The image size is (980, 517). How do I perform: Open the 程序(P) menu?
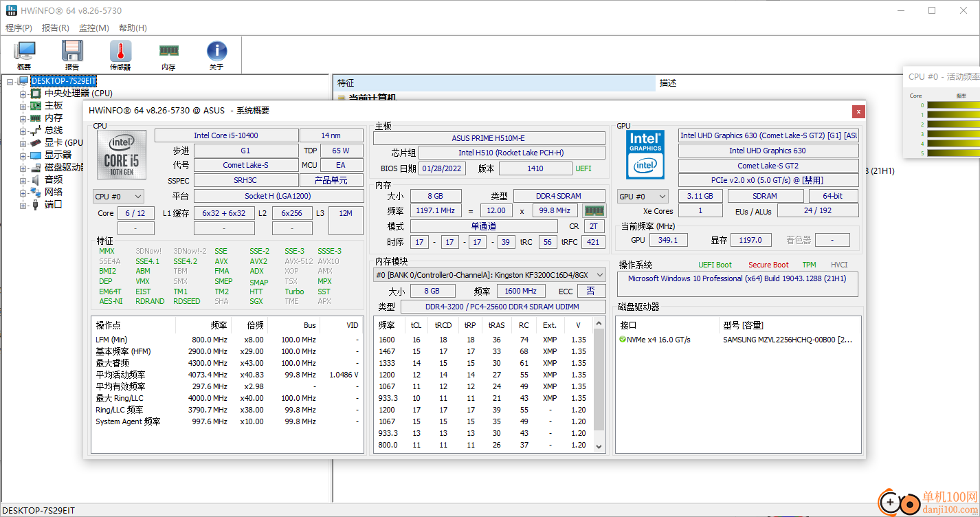click(x=19, y=28)
